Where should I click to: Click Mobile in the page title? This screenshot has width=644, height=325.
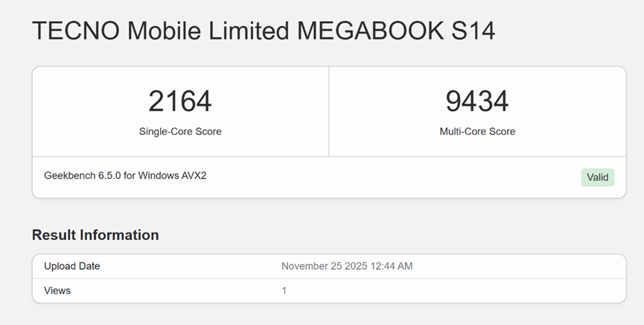[163, 31]
